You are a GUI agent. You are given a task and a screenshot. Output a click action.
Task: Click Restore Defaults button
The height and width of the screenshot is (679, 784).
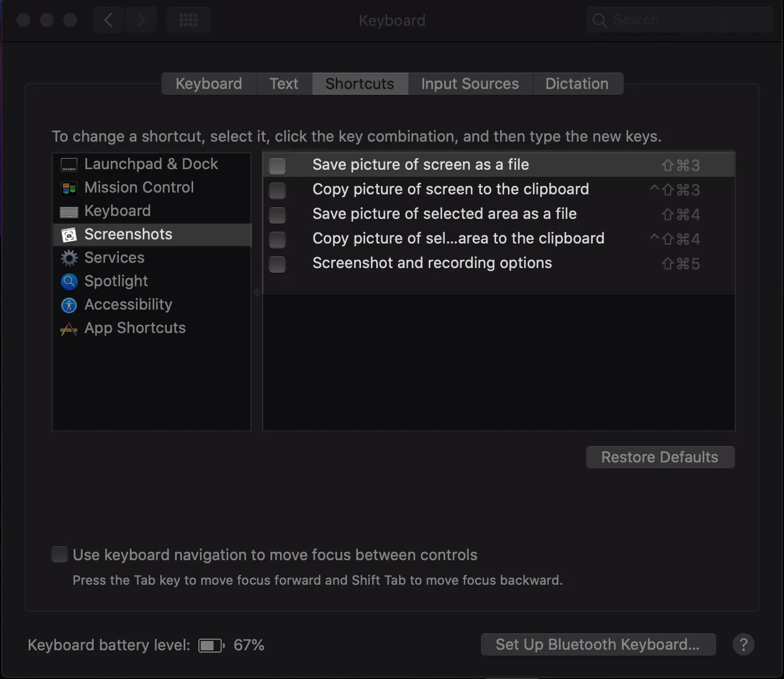tap(660, 457)
